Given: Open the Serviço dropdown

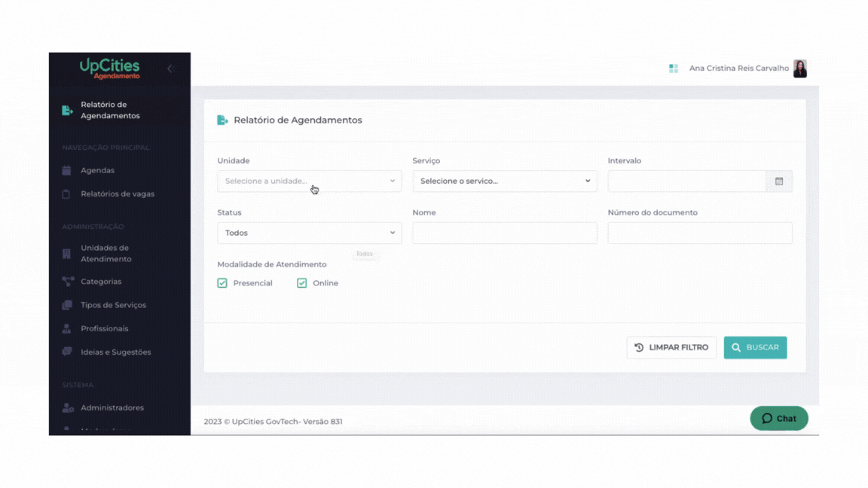Looking at the screenshot, I should 505,181.
